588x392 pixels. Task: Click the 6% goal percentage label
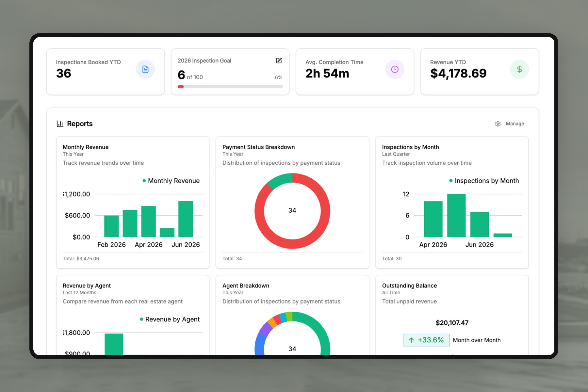(x=278, y=77)
